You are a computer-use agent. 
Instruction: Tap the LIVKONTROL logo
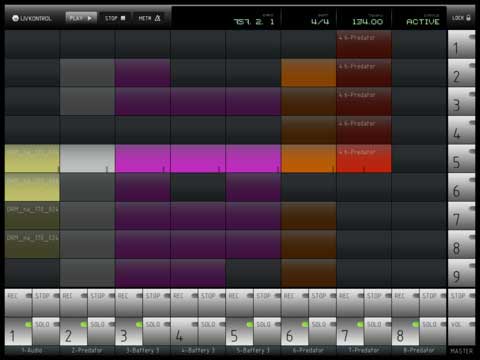32,18
